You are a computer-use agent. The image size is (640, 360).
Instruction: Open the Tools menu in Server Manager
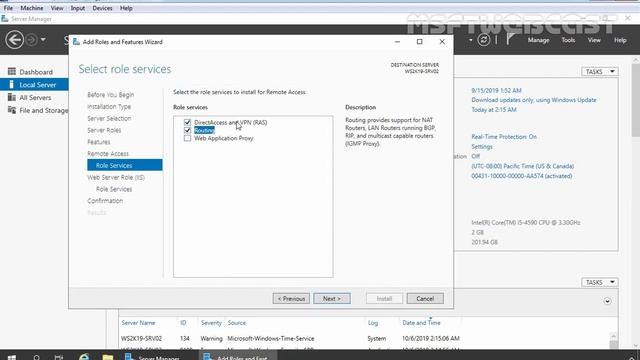pyautogui.click(x=568, y=40)
